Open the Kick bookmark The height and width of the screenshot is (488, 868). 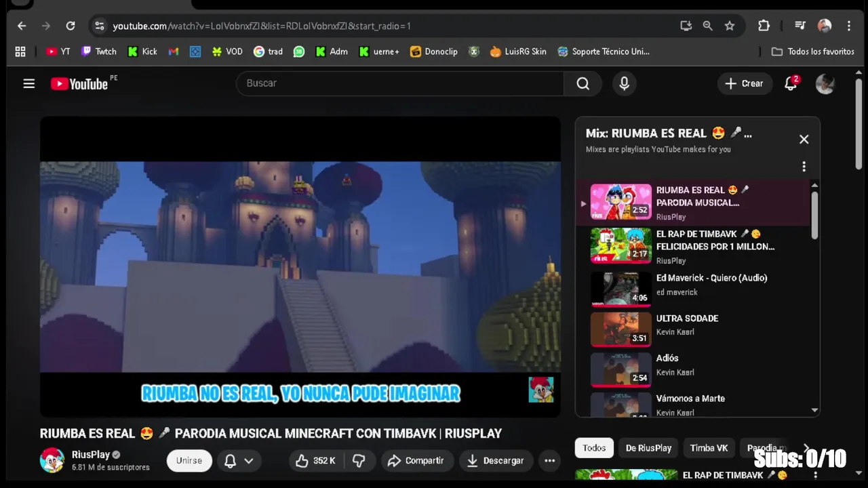[142, 52]
